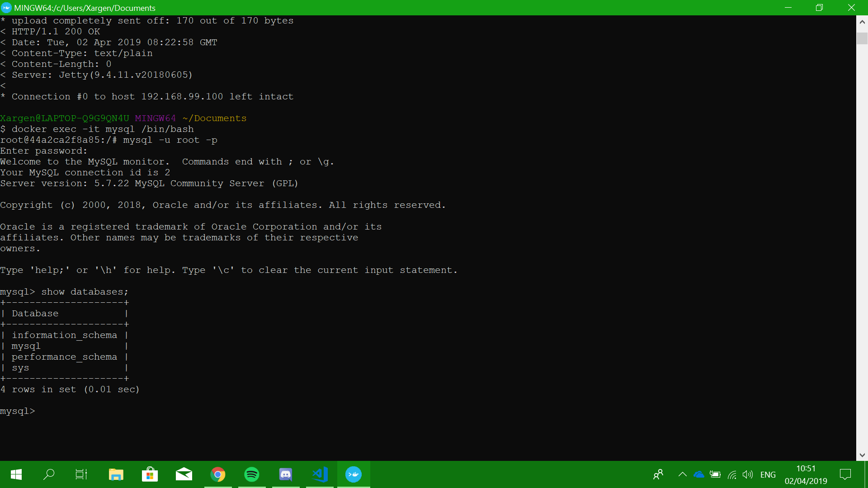
Task: Click the Docker terminal icon in title bar
Action: tap(6, 8)
